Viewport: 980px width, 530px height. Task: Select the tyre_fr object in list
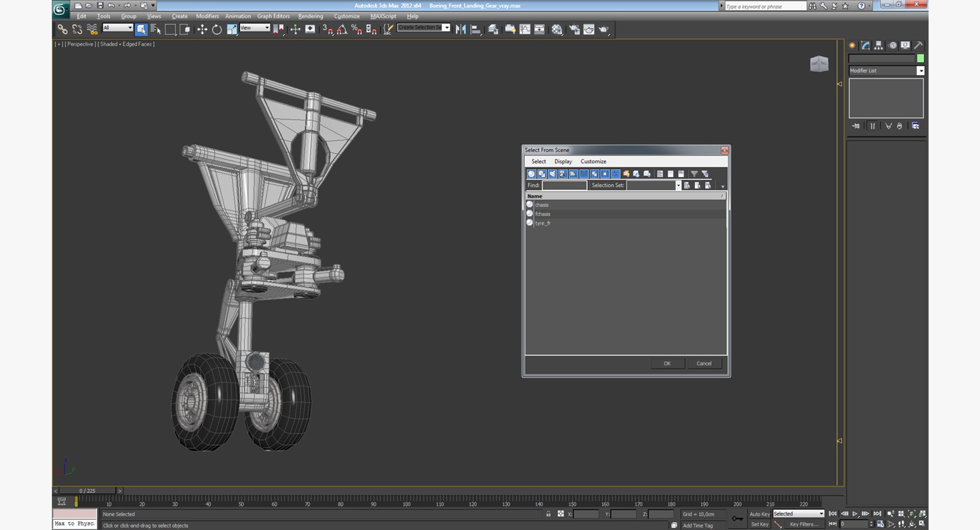[x=626, y=223]
